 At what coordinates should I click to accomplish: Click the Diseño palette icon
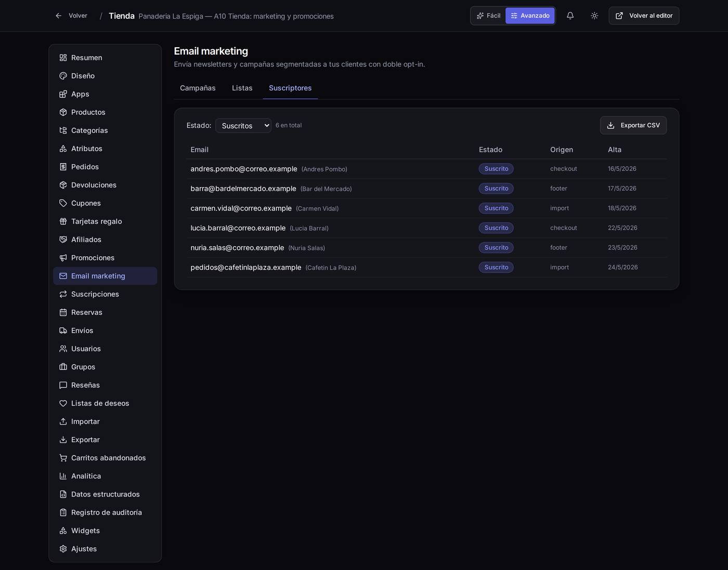point(63,76)
